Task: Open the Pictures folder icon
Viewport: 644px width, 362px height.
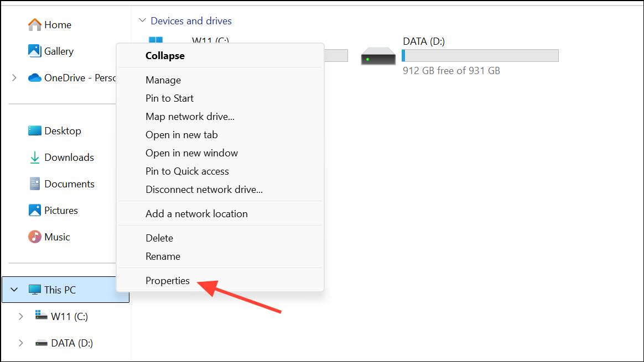Action: (34, 210)
